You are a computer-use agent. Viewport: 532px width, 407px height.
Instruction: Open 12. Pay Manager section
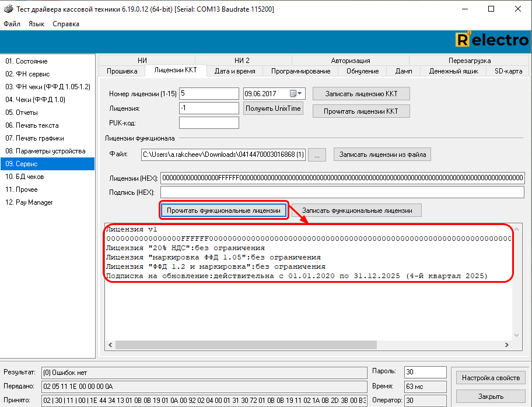pos(29,202)
